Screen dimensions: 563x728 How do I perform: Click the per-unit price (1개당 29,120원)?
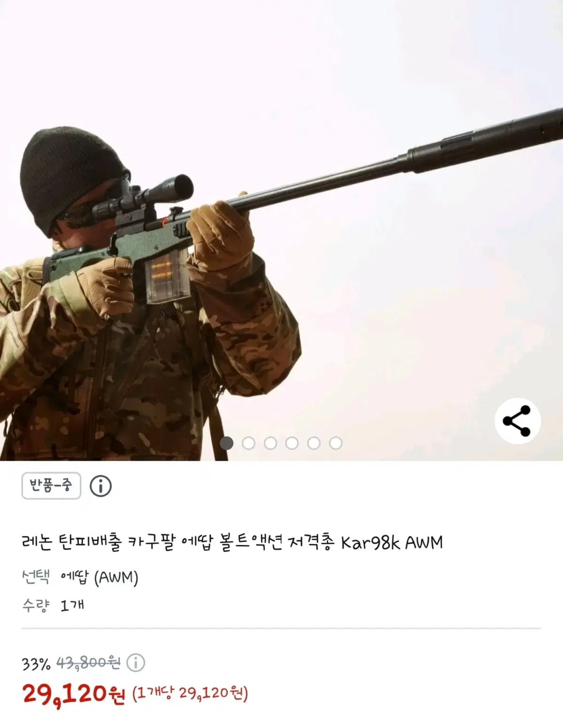click(x=190, y=693)
